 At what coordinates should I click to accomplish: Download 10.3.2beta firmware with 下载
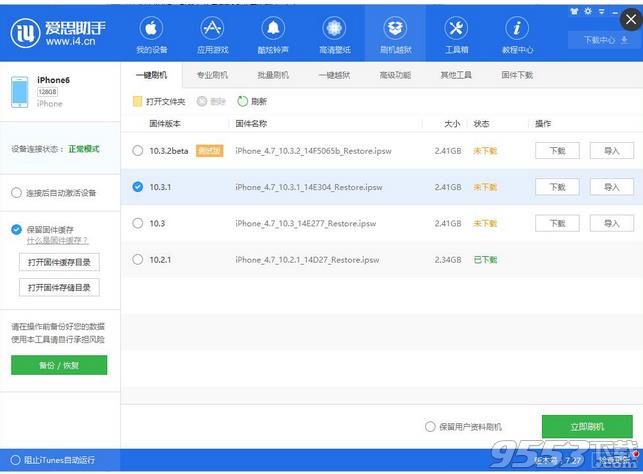(x=557, y=151)
